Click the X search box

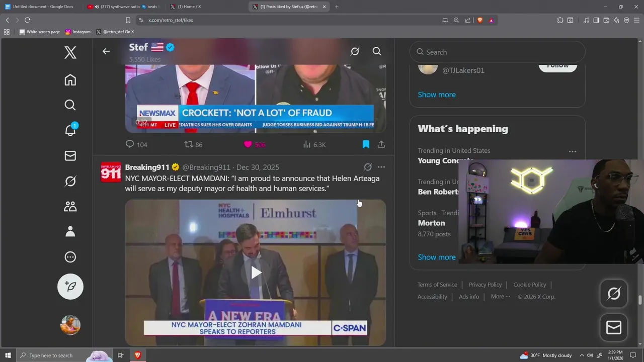pyautogui.click(x=498, y=52)
